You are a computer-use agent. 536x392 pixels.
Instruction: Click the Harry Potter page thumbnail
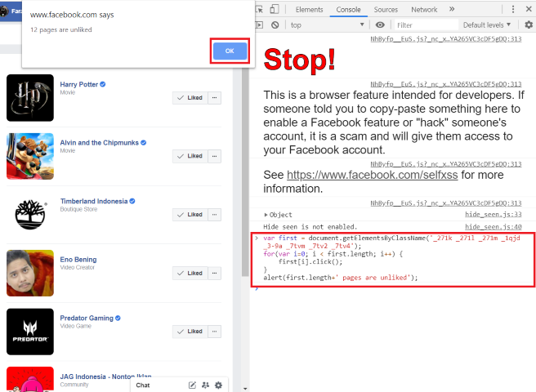(x=30, y=98)
